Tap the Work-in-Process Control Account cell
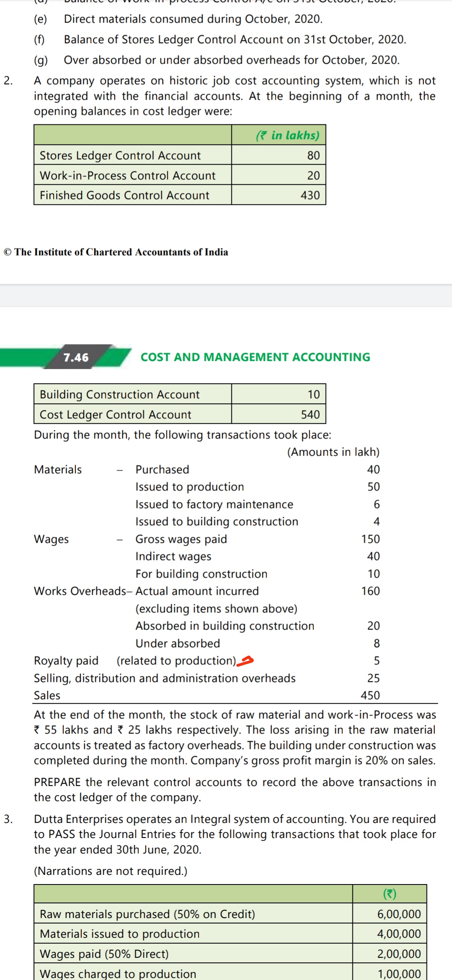The height and width of the screenshot is (980, 452). (127, 175)
